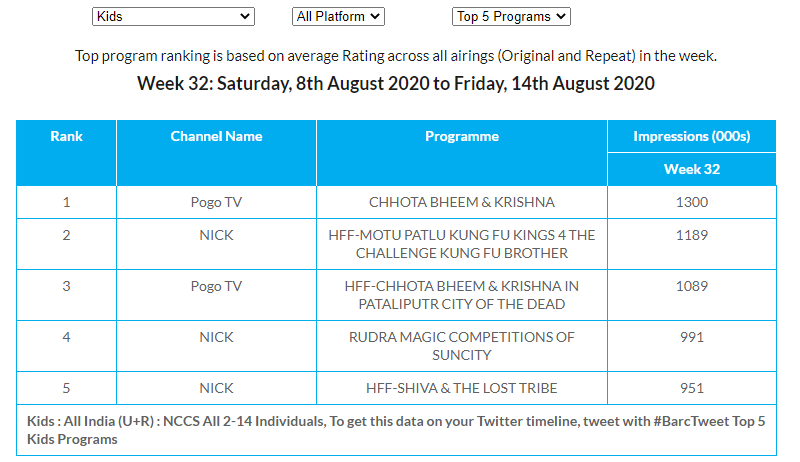This screenshot has height=462, width=800.
Task: Click the 1300 impressions value
Action: (691, 202)
